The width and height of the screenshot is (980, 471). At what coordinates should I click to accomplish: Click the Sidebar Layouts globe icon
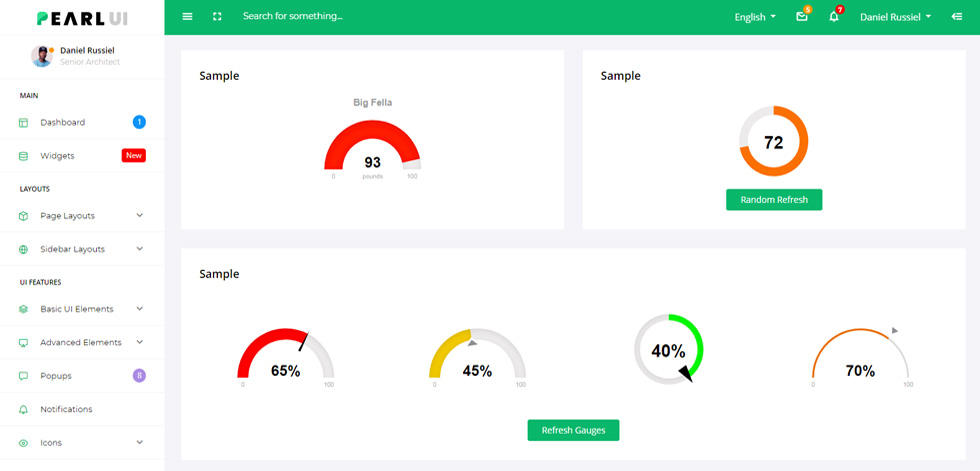coord(24,249)
